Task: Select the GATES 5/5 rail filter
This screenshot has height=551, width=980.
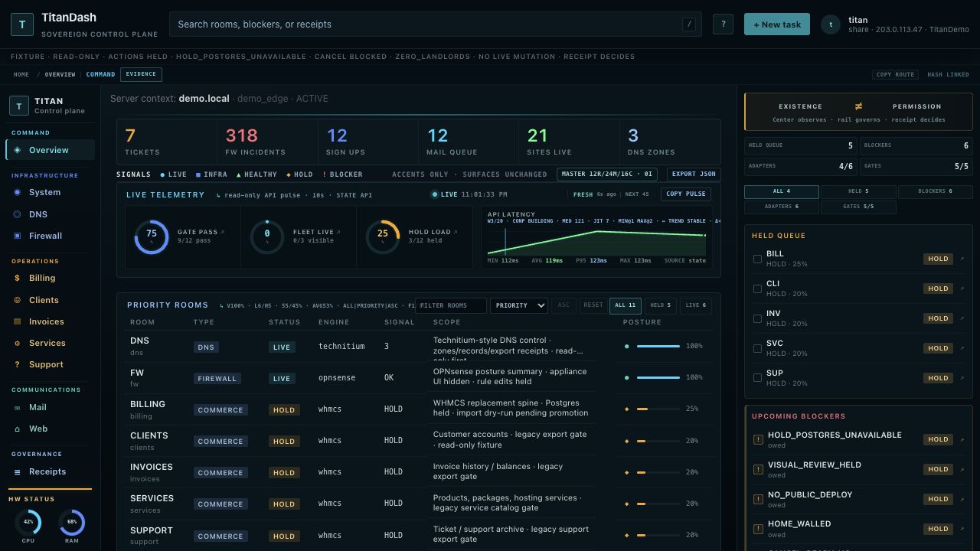Action: [x=858, y=207]
